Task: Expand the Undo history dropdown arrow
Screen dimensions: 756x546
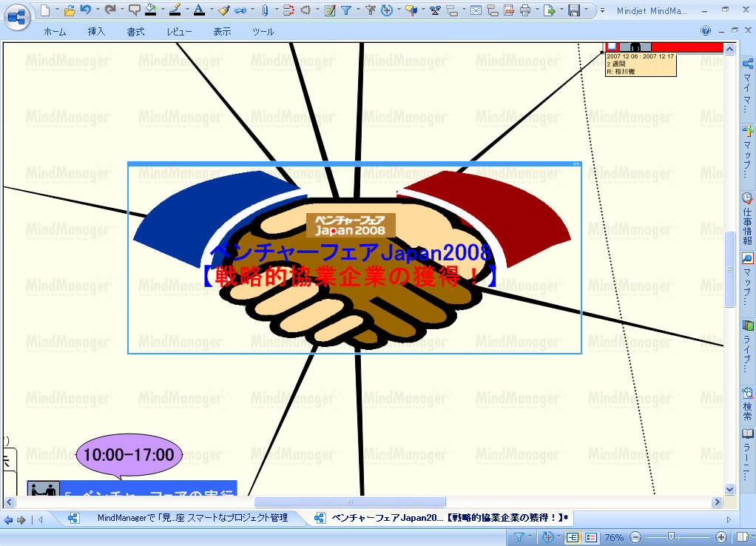Action: tap(98, 10)
